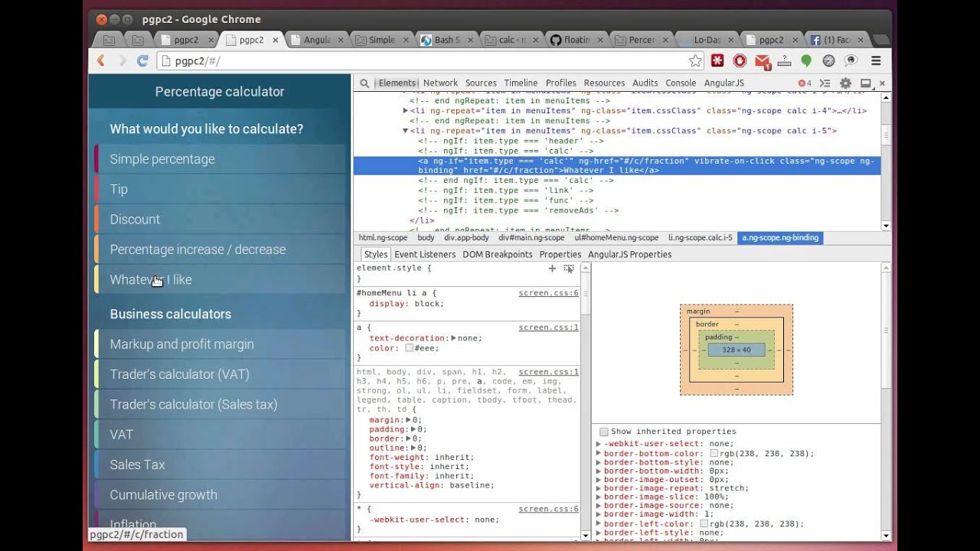Click the red error count indicator
The height and width of the screenshot is (551, 980).
point(805,83)
